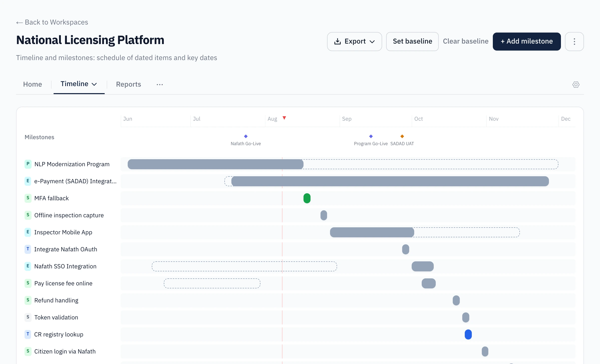Click the Nafath Go-Live milestone diamond

click(x=246, y=136)
